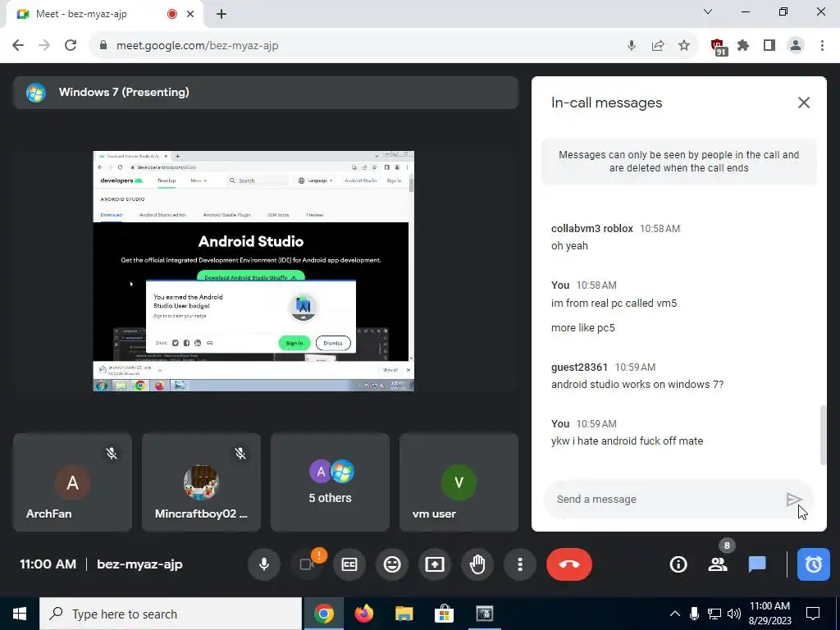Bookmark this tab with star icon
The image size is (840, 630).
pos(684,46)
